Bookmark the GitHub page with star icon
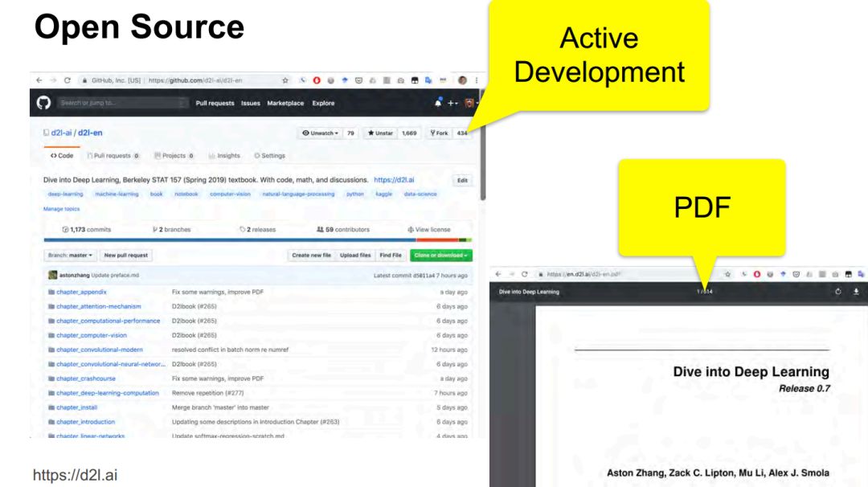This screenshot has width=868, height=487. click(x=285, y=80)
